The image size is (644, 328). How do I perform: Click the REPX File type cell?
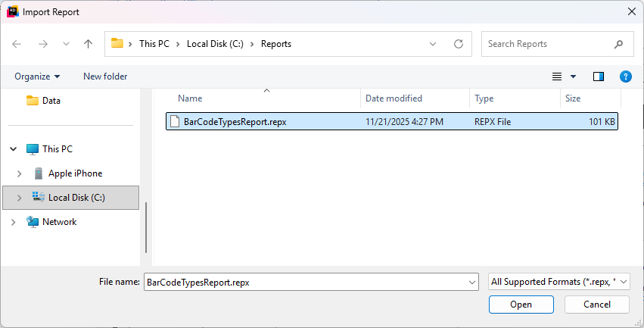493,122
